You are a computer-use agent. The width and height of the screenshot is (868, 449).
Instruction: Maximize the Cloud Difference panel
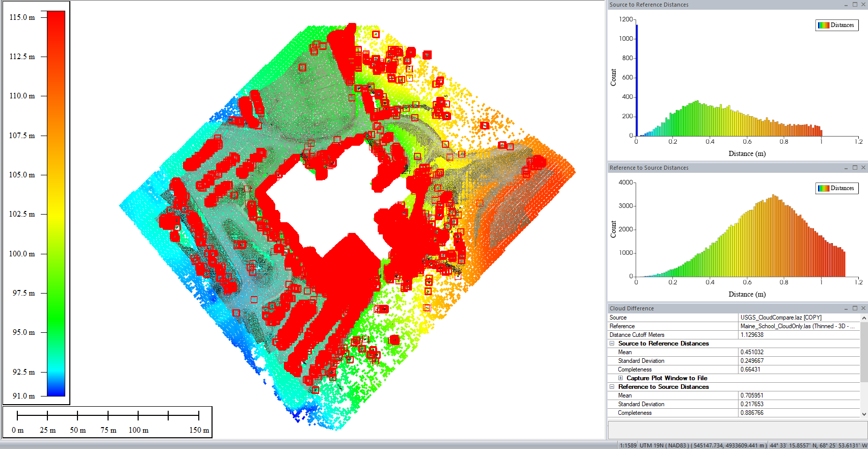(855, 308)
